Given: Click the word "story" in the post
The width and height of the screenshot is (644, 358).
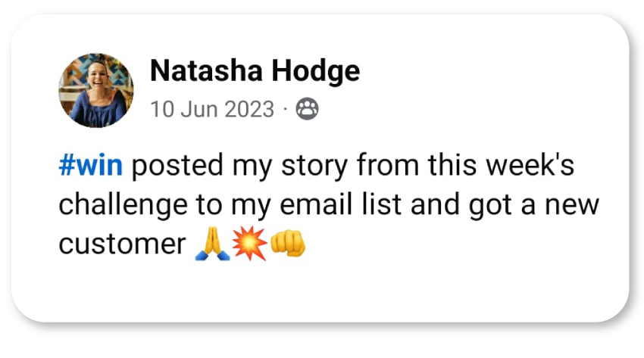Looking at the screenshot, I should (x=314, y=166).
